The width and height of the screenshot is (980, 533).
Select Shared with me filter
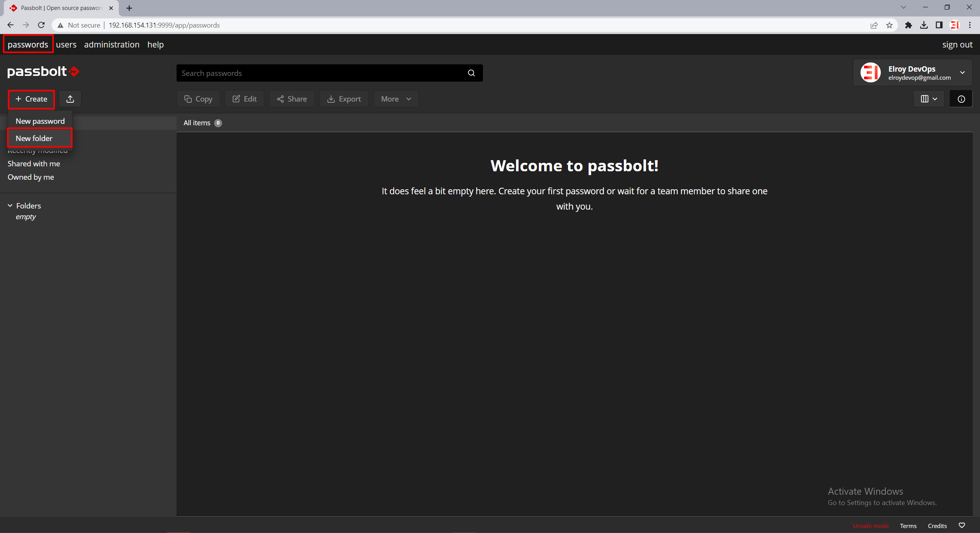tap(34, 164)
